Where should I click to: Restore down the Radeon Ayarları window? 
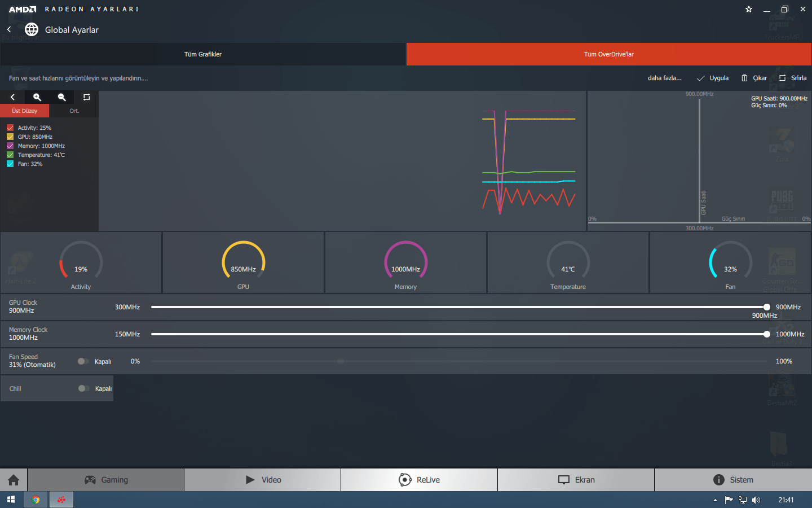click(x=785, y=10)
